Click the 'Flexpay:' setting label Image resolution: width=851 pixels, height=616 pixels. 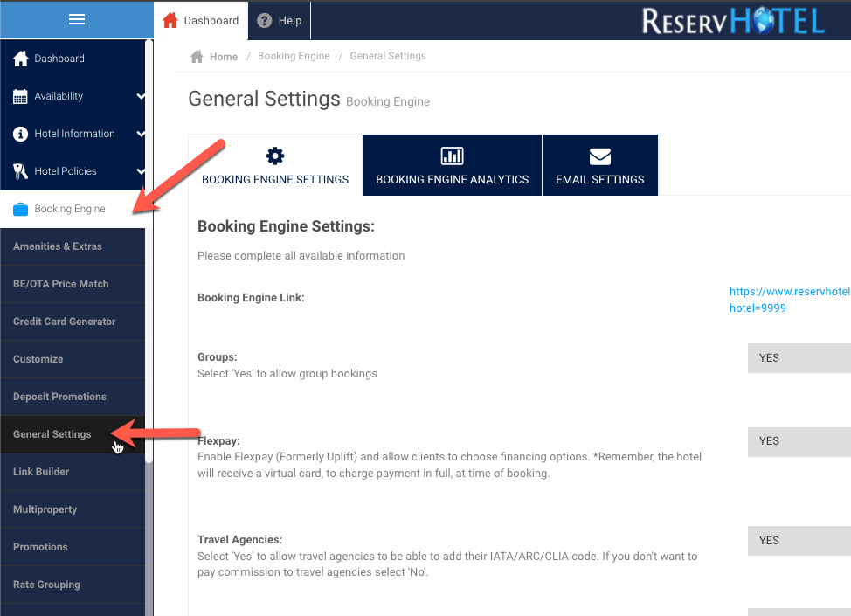218,440
